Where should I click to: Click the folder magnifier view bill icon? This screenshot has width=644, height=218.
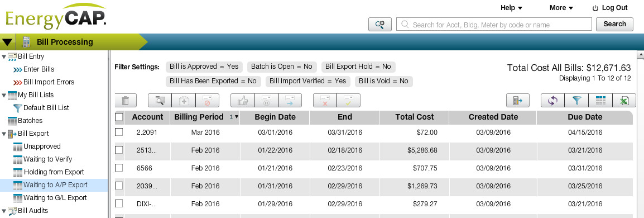(x=160, y=101)
